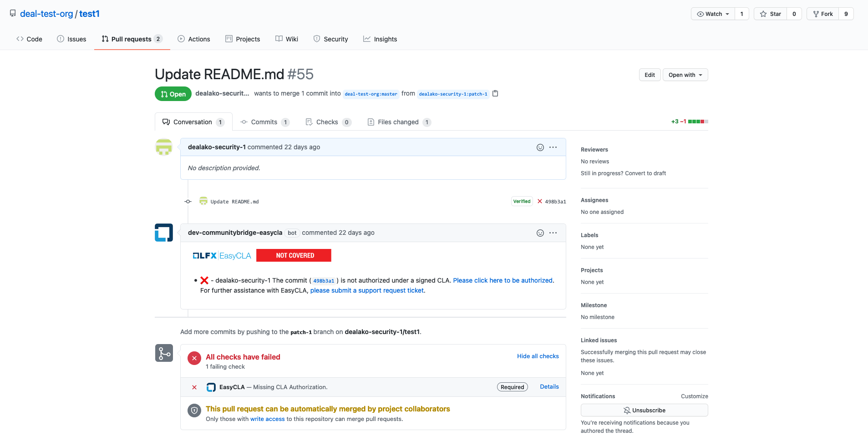This screenshot has width=868, height=436.
Task: Open commit hash 498b3a1 beside the Verified badge
Action: coord(555,202)
